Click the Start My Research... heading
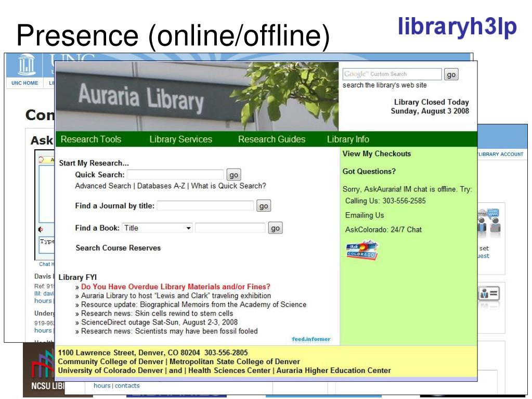532x399 pixels. pos(94,163)
